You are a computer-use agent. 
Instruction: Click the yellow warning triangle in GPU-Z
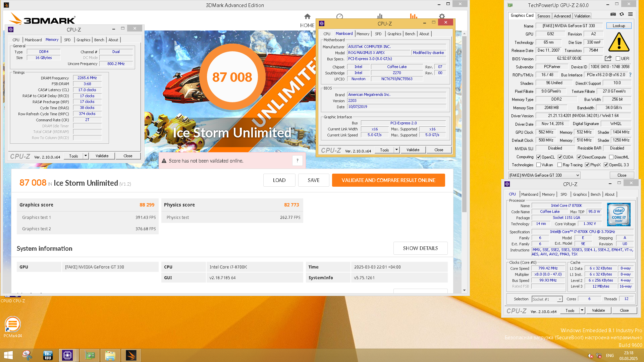pos(619,42)
